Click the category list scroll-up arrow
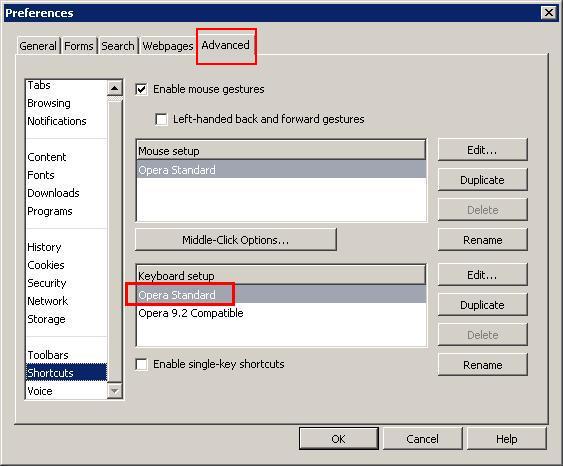This screenshot has width=563, height=466. click(115, 88)
